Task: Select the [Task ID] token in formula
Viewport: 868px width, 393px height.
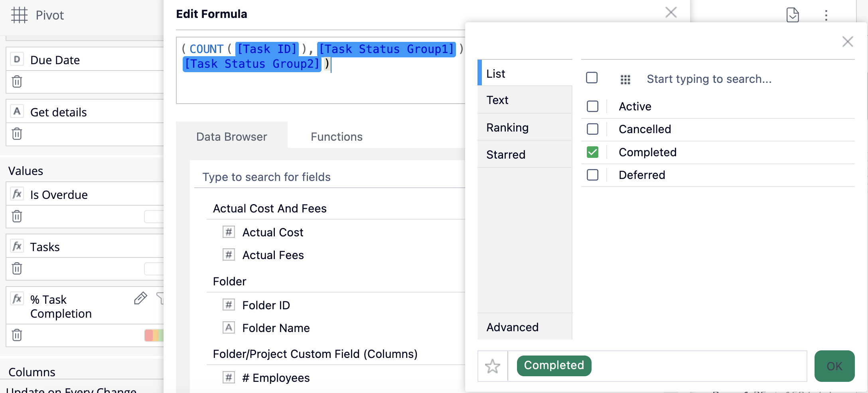Action: coord(267,49)
